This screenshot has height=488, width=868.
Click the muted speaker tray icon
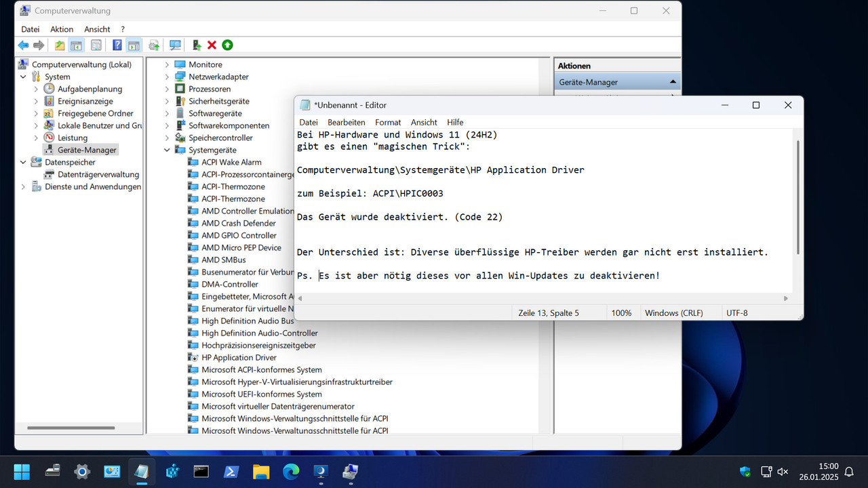click(x=783, y=472)
